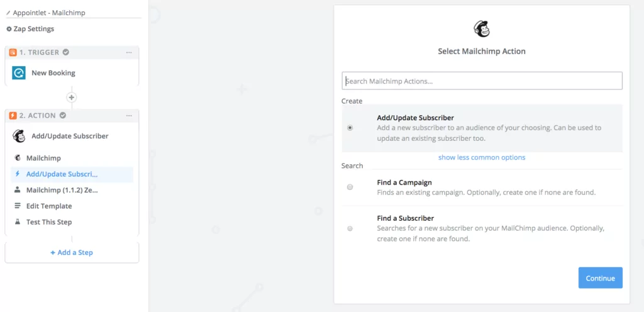This screenshot has width=644, height=312.
Task: Click the flask icon for Test This Step
Action: click(x=17, y=222)
